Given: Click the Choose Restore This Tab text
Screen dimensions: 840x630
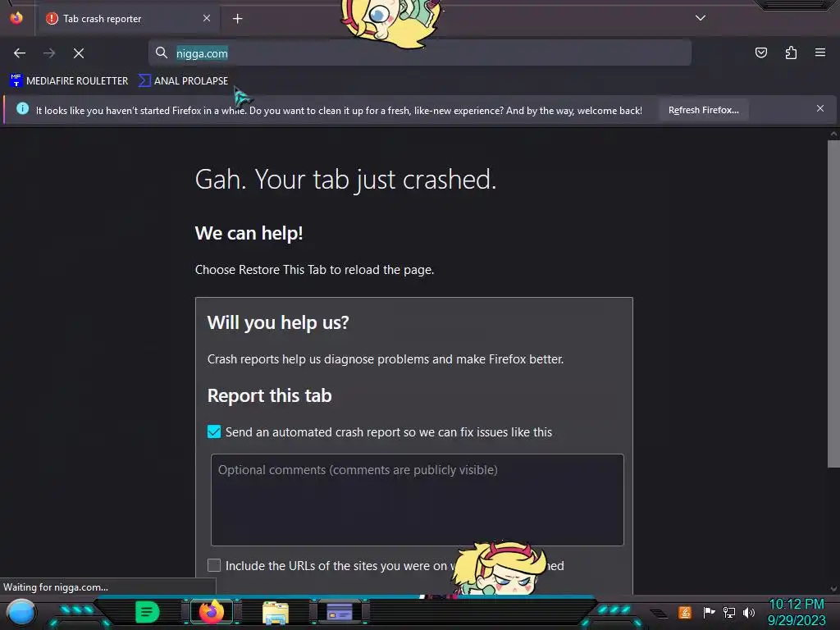Looking at the screenshot, I should 314,269.
